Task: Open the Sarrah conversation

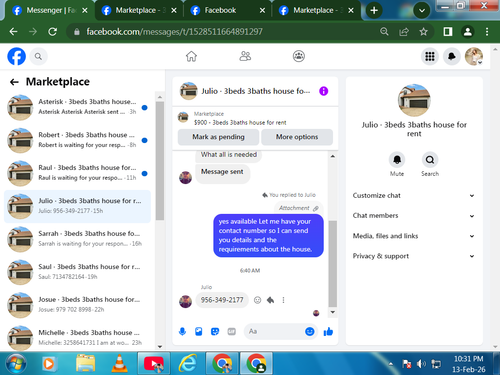Action: [x=77, y=239]
